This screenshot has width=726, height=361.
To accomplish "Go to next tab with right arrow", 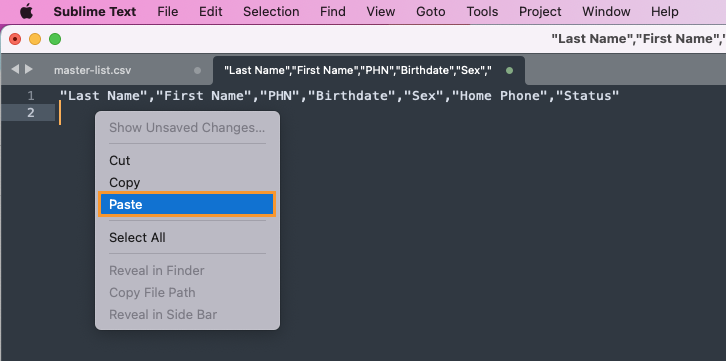I will 29,69.
